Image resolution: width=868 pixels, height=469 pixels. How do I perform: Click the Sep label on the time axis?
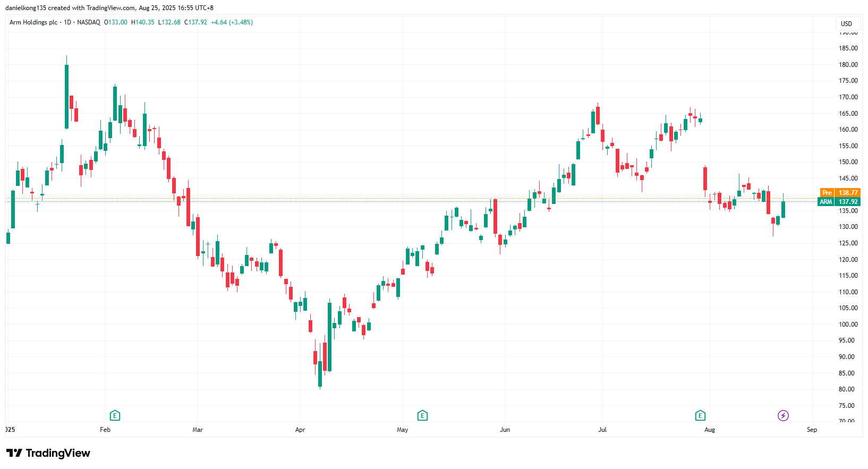pyautogui.click(x=812, y=430)
